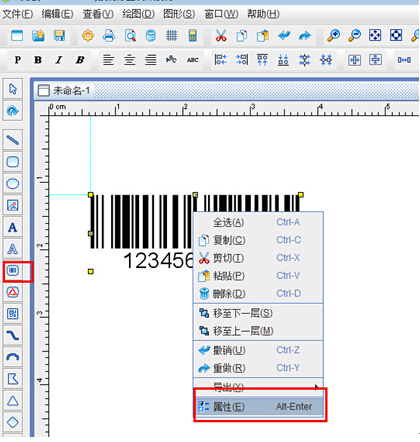
Task: Click the fit-to-window zoom icon
Action: (375, 35)
